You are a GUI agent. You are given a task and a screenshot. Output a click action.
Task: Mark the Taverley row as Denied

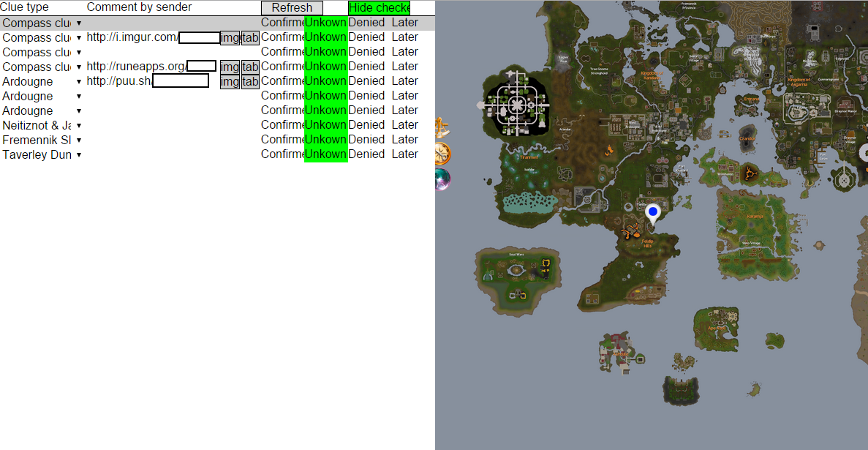[366, 154]
